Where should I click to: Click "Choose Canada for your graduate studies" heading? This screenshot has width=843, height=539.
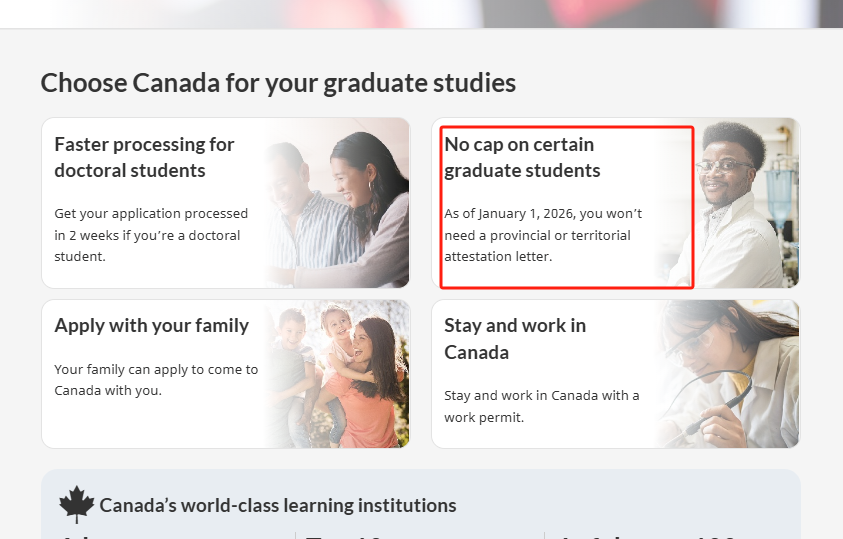click(278, 82)
